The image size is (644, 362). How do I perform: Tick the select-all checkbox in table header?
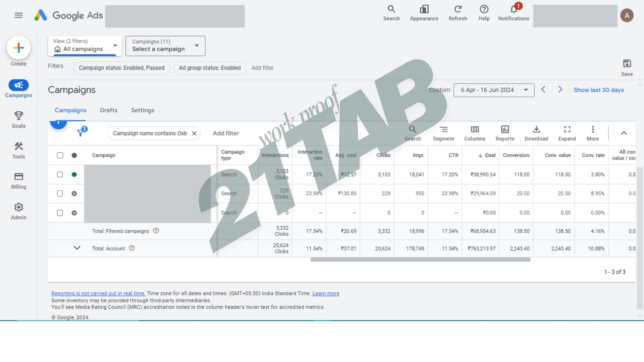[x=60, y=156]
